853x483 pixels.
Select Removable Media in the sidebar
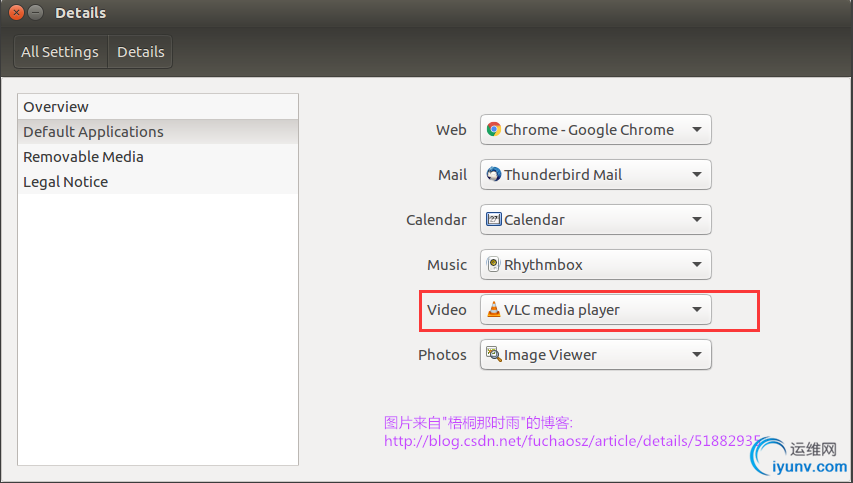click(x=158, y=157)
